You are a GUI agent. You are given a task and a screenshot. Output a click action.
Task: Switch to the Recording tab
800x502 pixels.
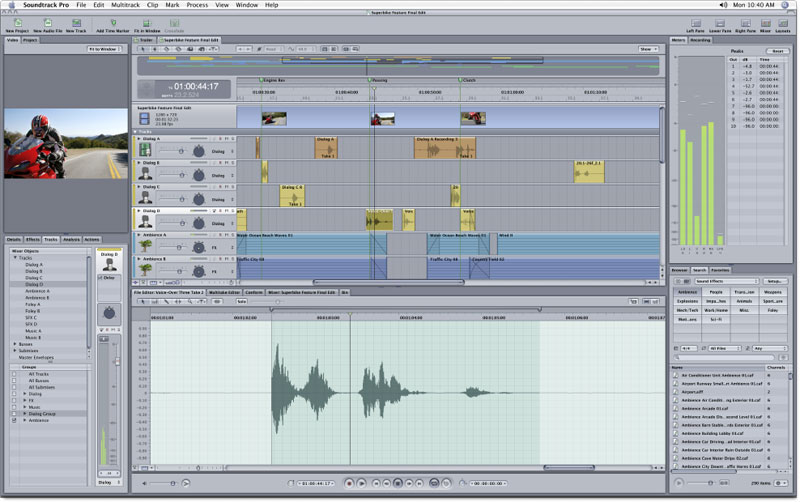click(x=701, y=40)
